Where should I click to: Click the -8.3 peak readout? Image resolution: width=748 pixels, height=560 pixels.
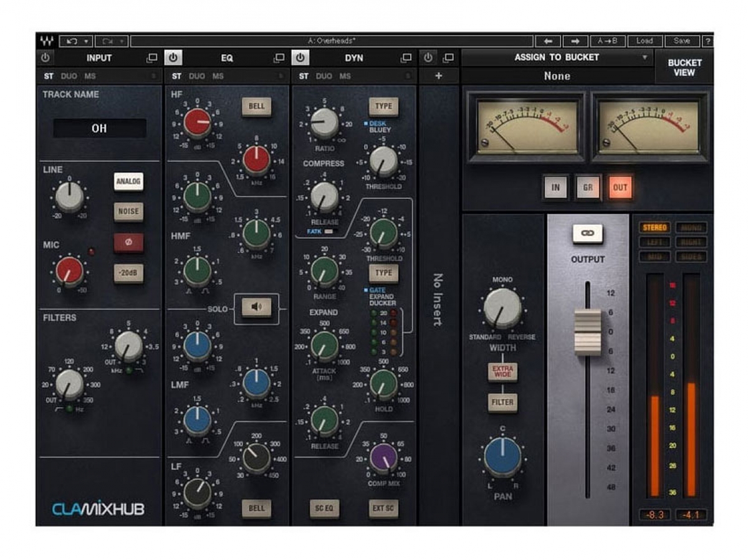(655, 515)
